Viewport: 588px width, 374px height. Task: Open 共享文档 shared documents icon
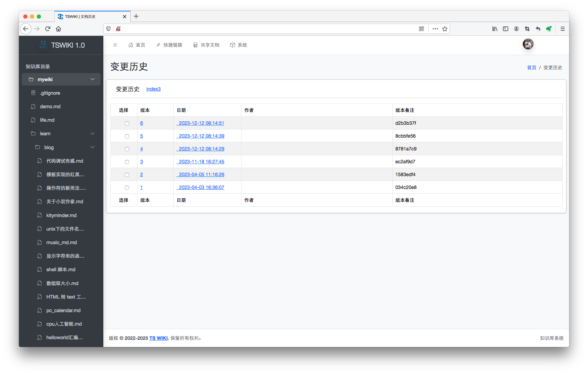195,45
